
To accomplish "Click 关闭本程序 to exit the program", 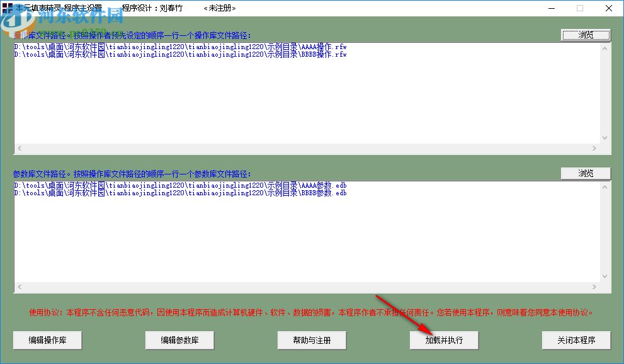I will point(576,340).
